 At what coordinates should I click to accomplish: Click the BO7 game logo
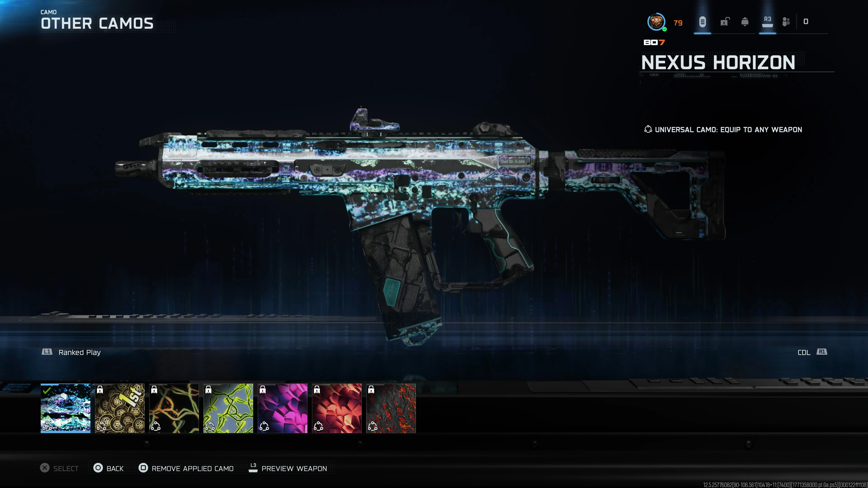[x=654, y=42]
